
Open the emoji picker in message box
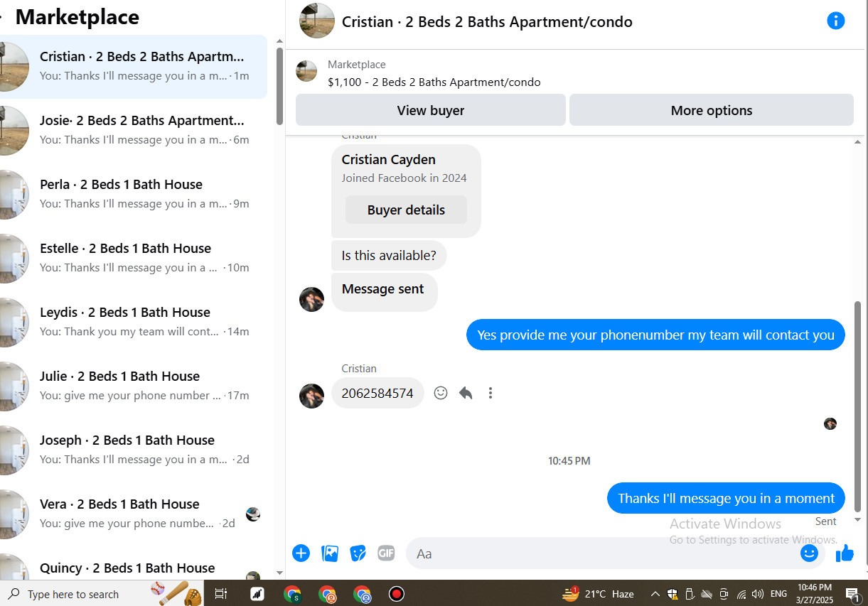coord(809,553)
